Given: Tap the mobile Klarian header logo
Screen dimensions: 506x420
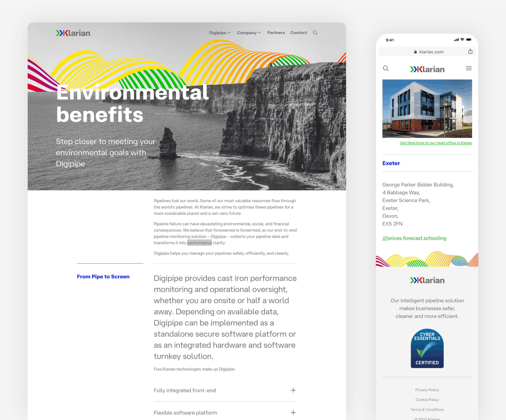Looking at the screenshot, I should coord(427,69).
